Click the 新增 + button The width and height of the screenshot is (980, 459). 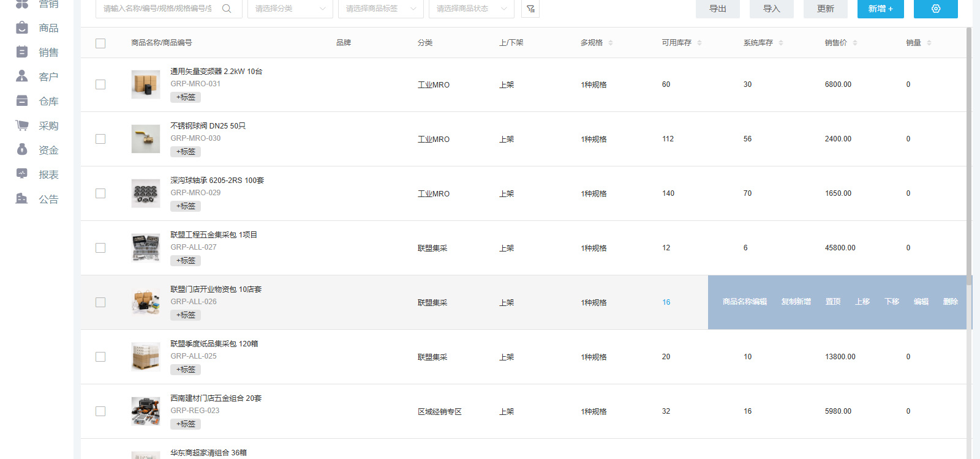(880, 9)
